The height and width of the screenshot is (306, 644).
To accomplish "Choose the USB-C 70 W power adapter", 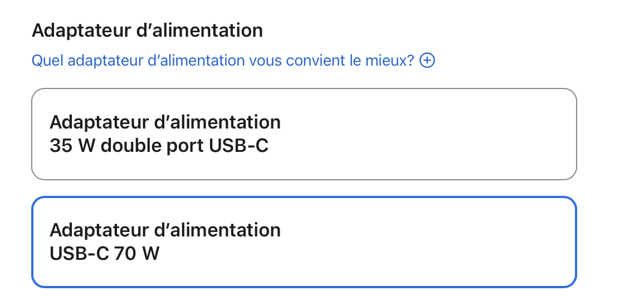I will 304,242.
